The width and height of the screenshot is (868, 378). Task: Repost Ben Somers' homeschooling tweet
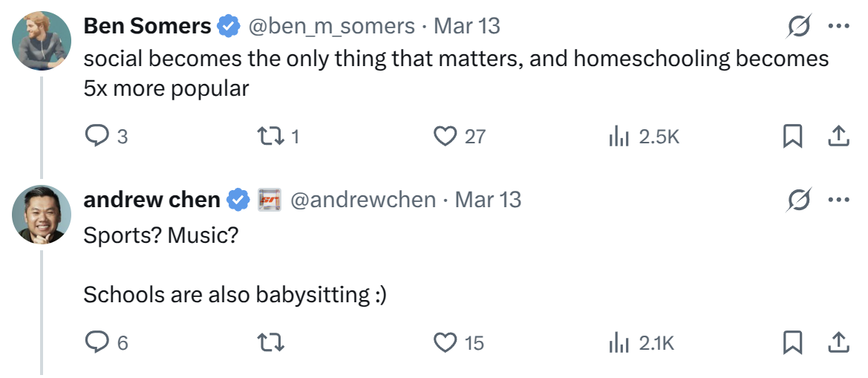point(267,136)
